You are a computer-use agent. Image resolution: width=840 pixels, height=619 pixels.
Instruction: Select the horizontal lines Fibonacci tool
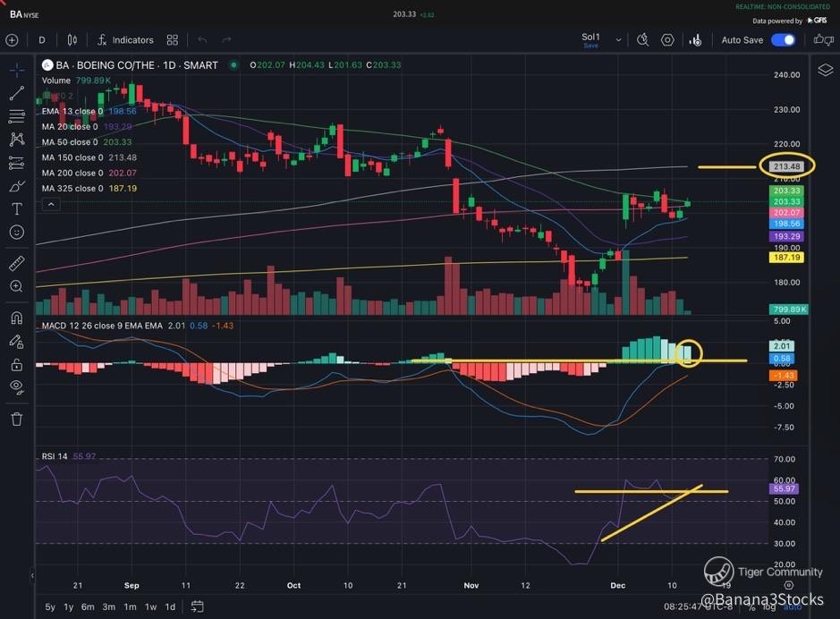pos(17,116)
